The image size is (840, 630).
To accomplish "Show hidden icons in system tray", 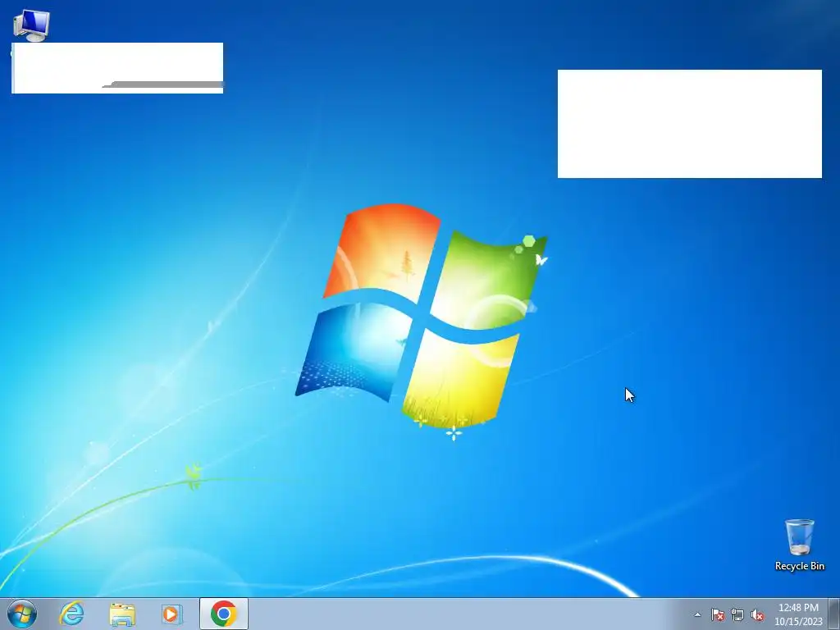I will pos(697,614).
